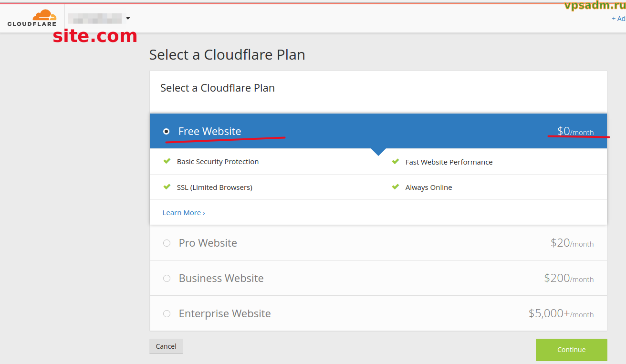This screenshot has width=626, height=364.
Task: Click the Add link in top-right corner
Action: pos(618,19)
